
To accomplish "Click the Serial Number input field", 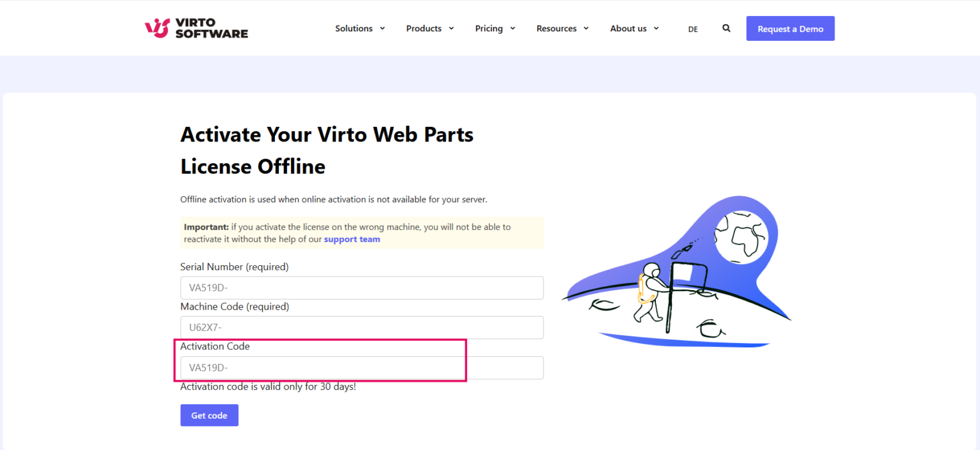I will click(x=362, y=287).
